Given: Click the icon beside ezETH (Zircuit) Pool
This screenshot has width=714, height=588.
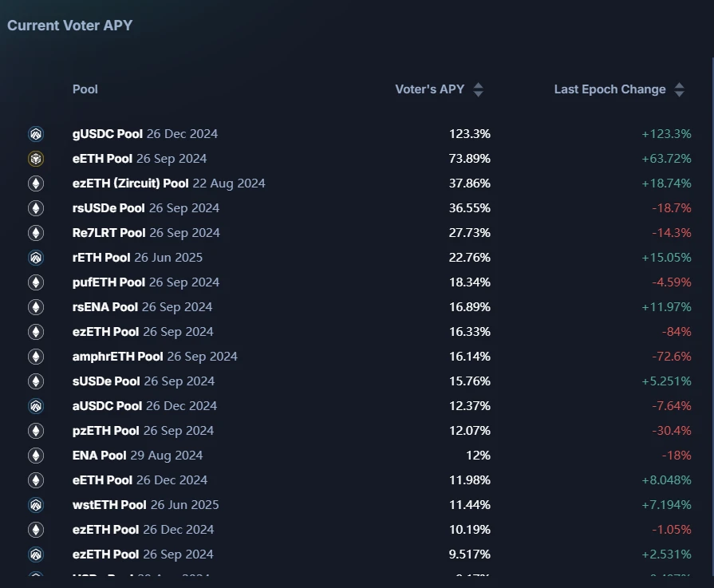Looking at the screenshot, I should [x=36, y=184].
